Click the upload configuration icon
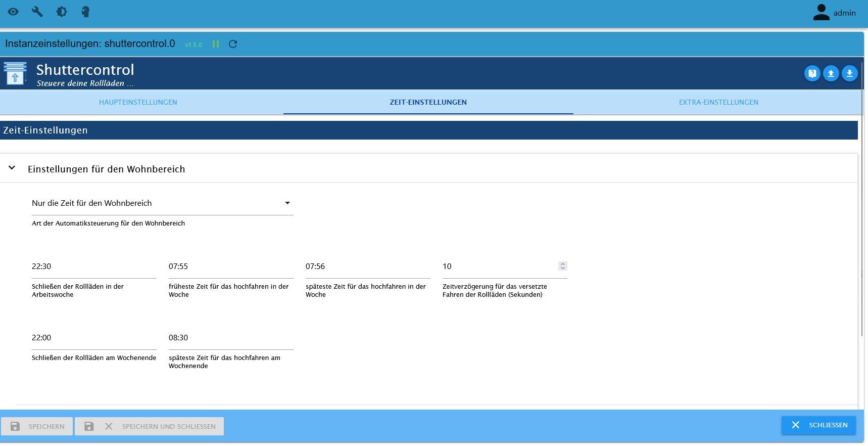Image resolution: width=868 pixels, height=446 pixels. click(x=831, y=73)
